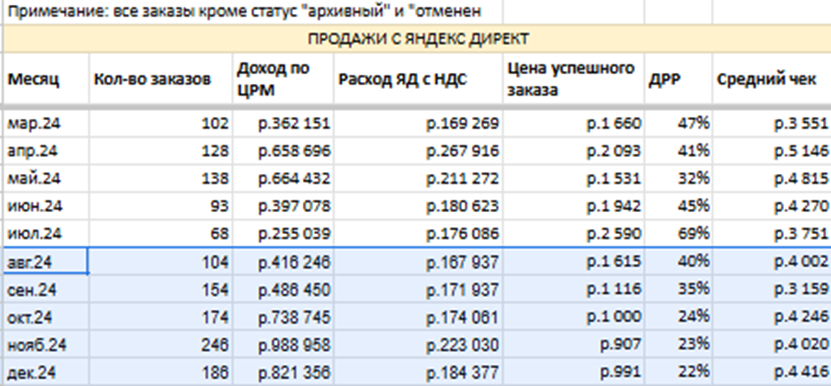
Task: Select the 'Кол-во заказов' column header
Action: pos(161,79)
